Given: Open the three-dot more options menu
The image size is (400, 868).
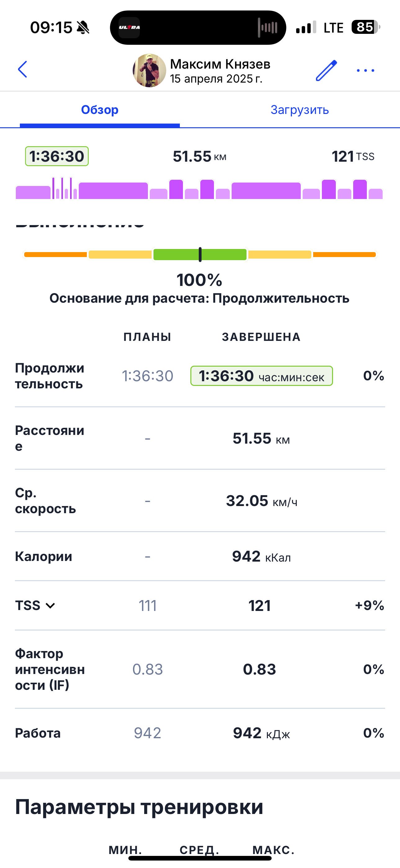Looking at the screenshot, I should pos(365,70).
